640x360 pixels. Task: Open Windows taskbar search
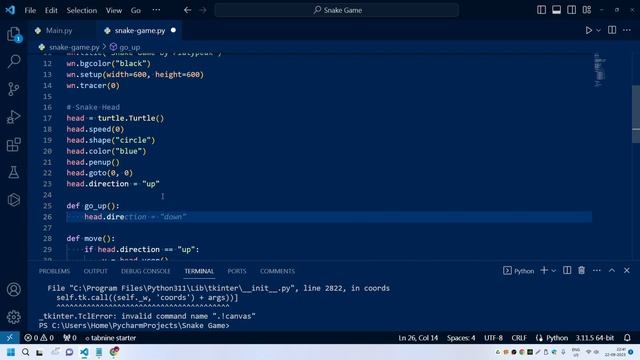pyautogui.click(x=25, y=352)
